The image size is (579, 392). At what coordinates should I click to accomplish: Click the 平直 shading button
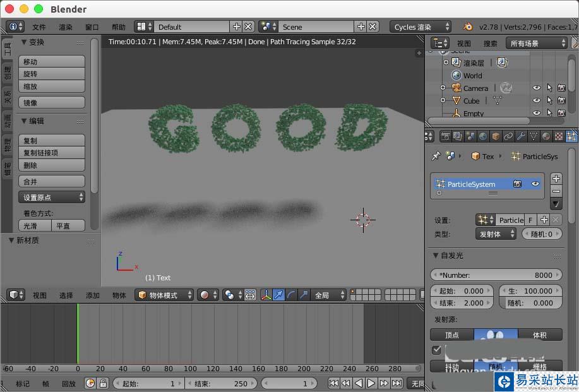pos(68,225)
